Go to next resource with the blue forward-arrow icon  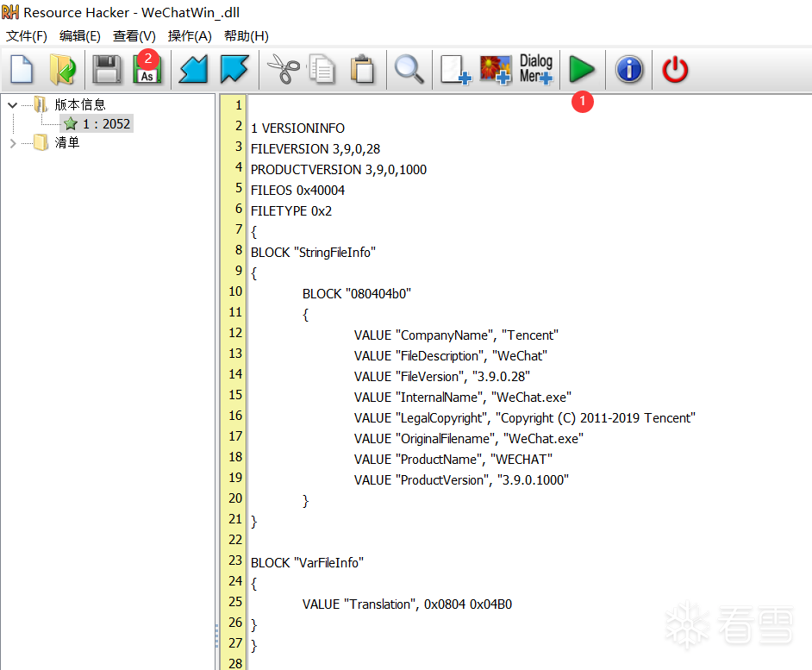[x=234, y=70]
